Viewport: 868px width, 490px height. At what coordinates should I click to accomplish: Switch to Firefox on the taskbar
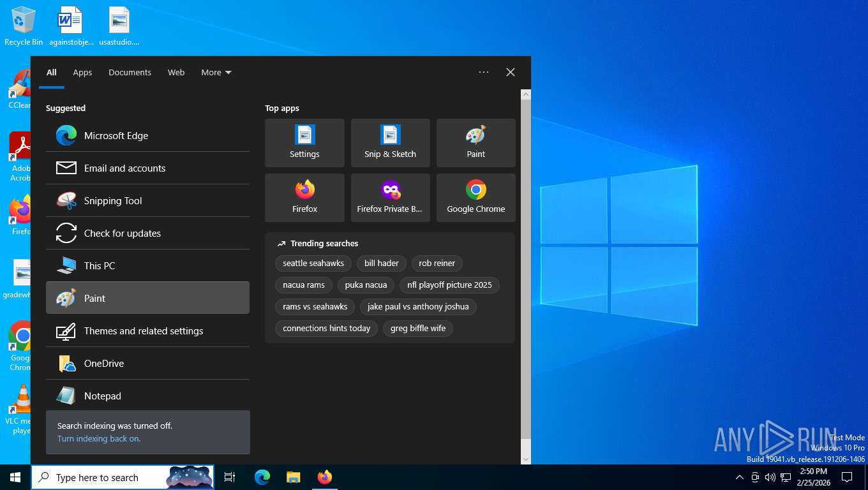[x=324, y=477]
